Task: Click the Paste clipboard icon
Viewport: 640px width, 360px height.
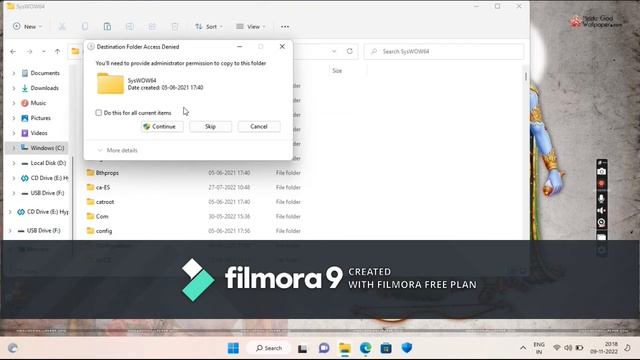Action: pyautogui.click(x=107, y=27)
